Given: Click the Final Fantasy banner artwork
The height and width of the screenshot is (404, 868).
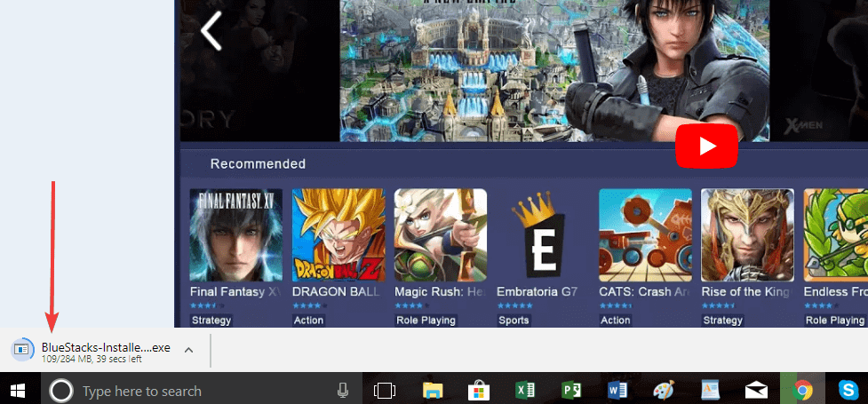Looking at the screenshot, I should coord(554,71).
